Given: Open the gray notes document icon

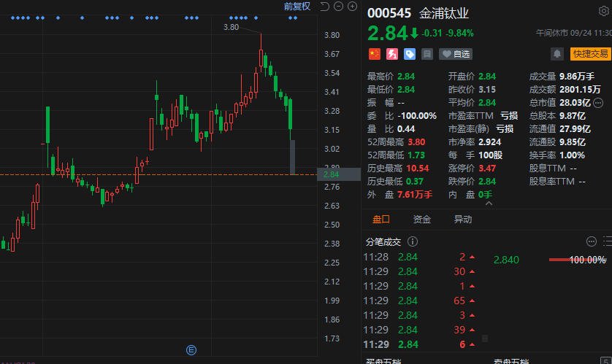Looking at the screenshot, I should pyautogui.click(x=427, y=54).
